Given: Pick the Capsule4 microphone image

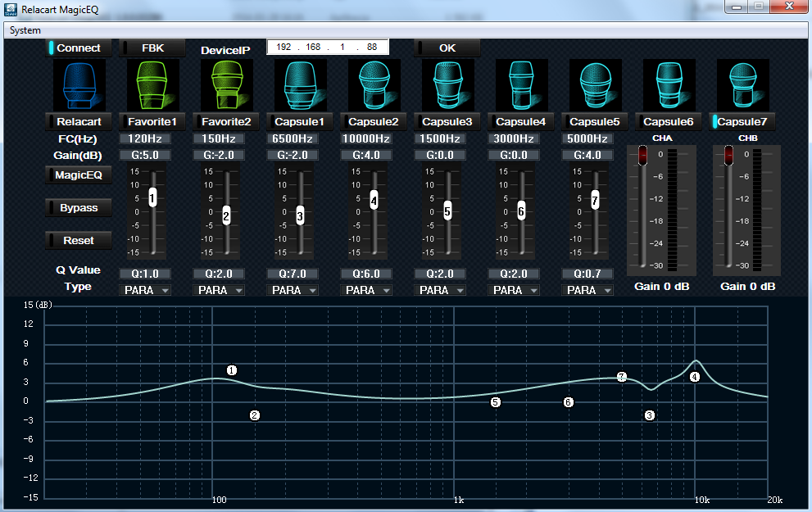Looking at the screenshot, I should 521,85.
